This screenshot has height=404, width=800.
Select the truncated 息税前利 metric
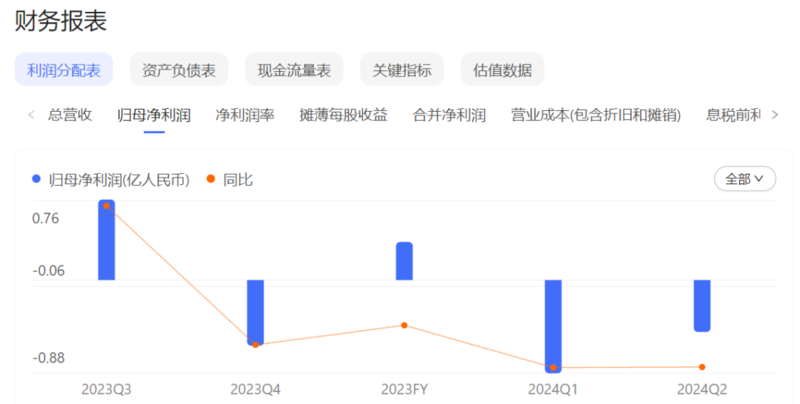click(733, 115)
